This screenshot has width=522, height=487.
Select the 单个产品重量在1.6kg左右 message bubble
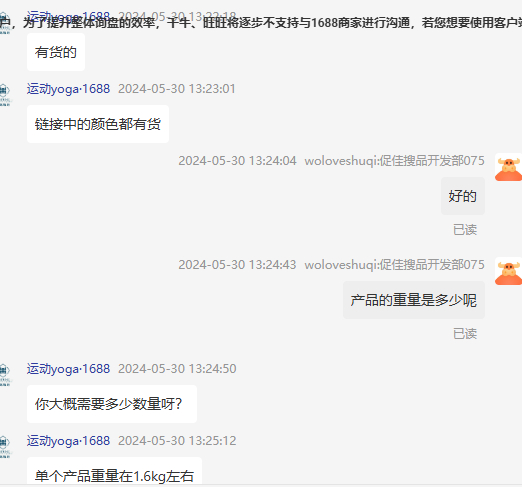tap(115, 473)
